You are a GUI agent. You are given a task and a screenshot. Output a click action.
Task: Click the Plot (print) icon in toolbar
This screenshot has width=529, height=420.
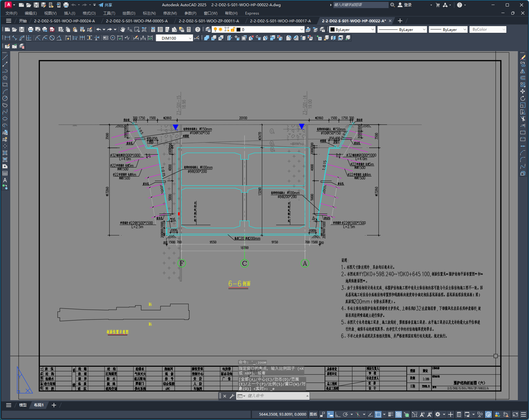click(x=30, y=29)
